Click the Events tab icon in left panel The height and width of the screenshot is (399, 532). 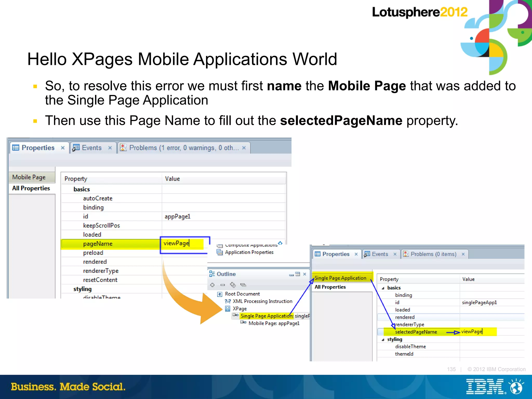(76, 148)
